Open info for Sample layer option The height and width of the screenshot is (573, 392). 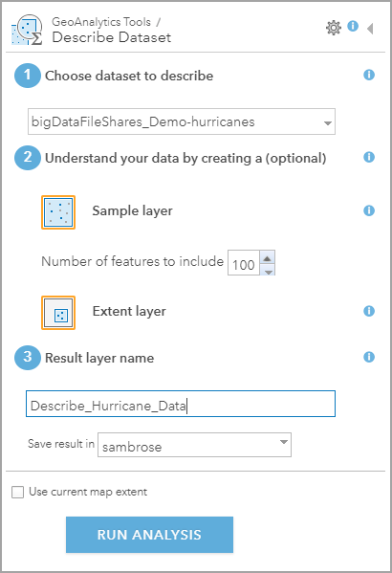pos(369,210)
